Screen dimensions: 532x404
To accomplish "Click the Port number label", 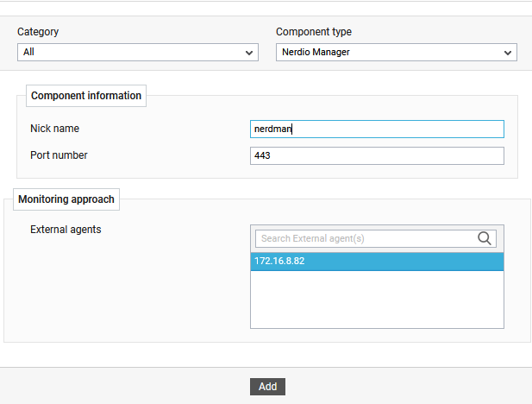I will coord(59,155).
